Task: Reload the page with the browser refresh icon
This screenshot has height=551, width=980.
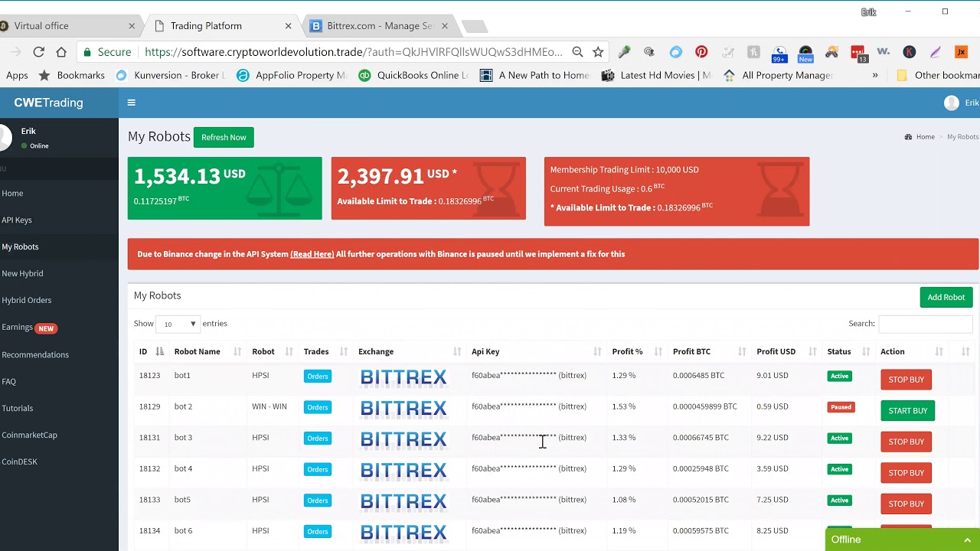Action: 38,52
